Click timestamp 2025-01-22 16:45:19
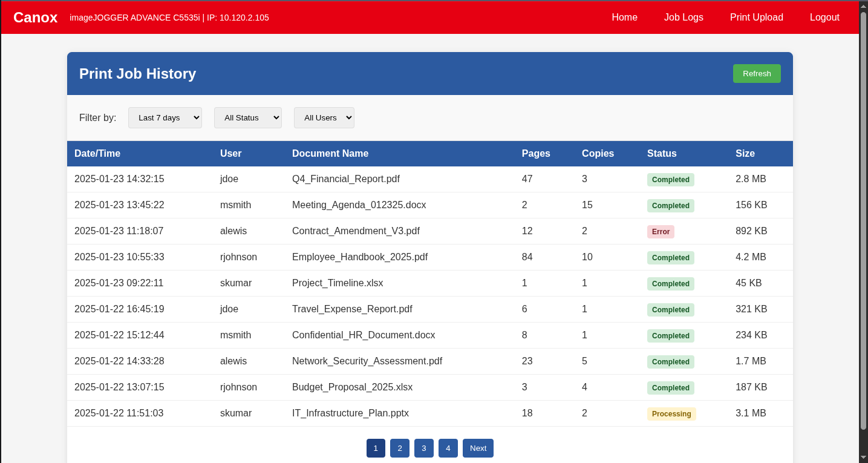This screenshot has height=463, width=868. point(119,309)
